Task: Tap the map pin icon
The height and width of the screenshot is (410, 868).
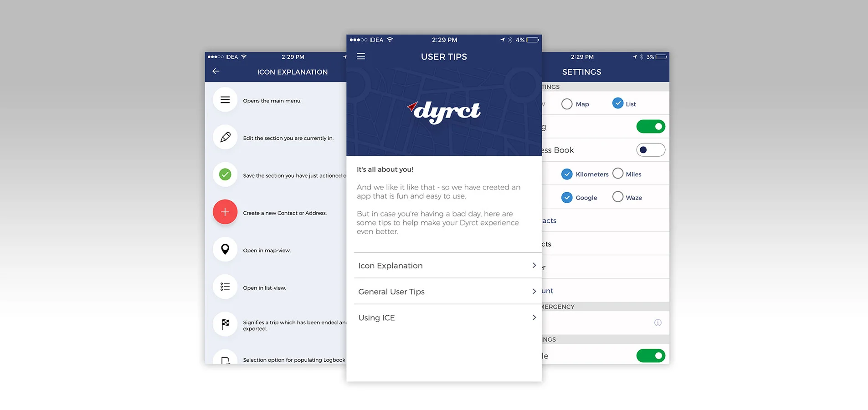Action: [x=225, y=249]
